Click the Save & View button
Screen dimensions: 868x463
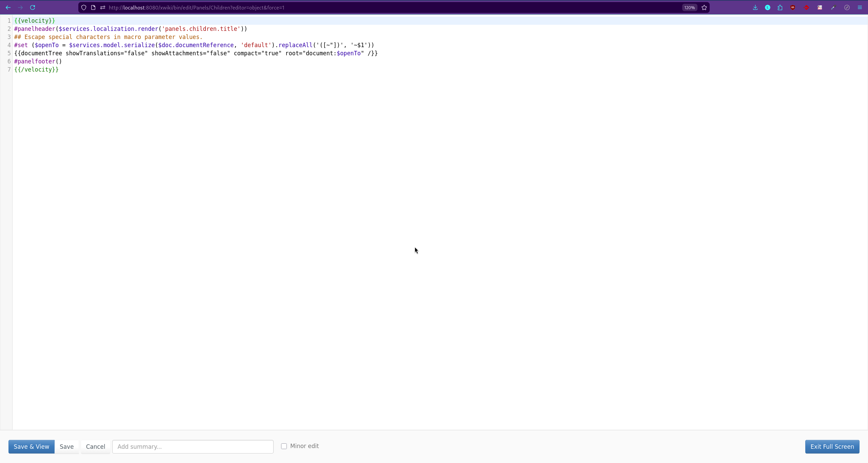pos(31,446)
